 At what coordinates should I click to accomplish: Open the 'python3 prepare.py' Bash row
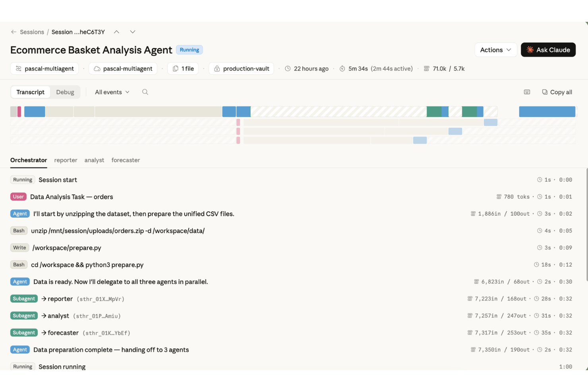[291, 265]
